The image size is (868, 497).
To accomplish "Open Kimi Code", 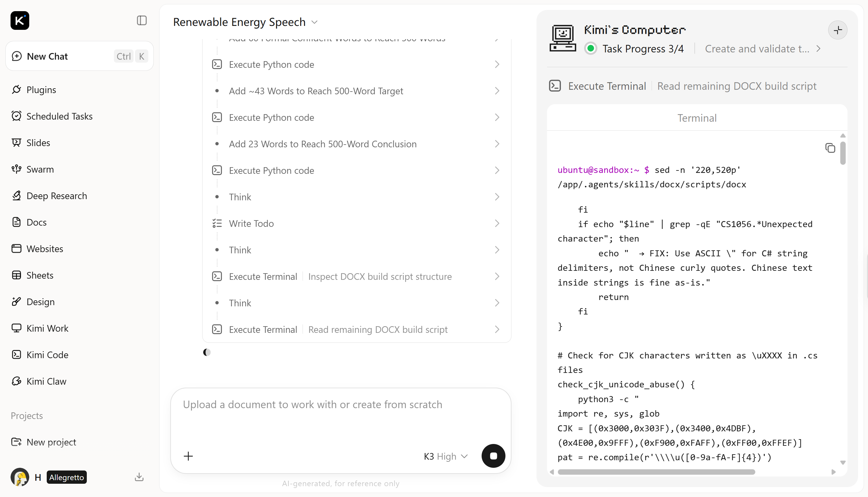I will (80, 355).
